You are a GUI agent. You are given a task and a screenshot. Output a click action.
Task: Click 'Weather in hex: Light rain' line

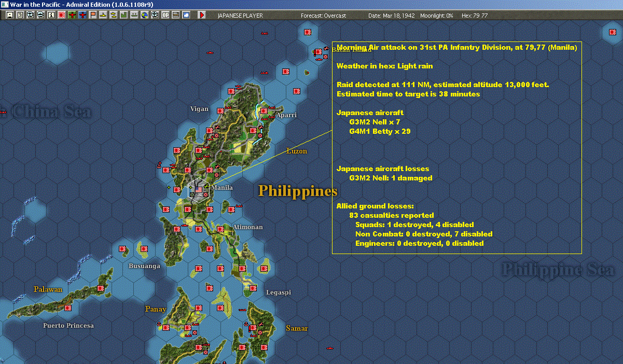pyautogui.click(x=384, y=66)
